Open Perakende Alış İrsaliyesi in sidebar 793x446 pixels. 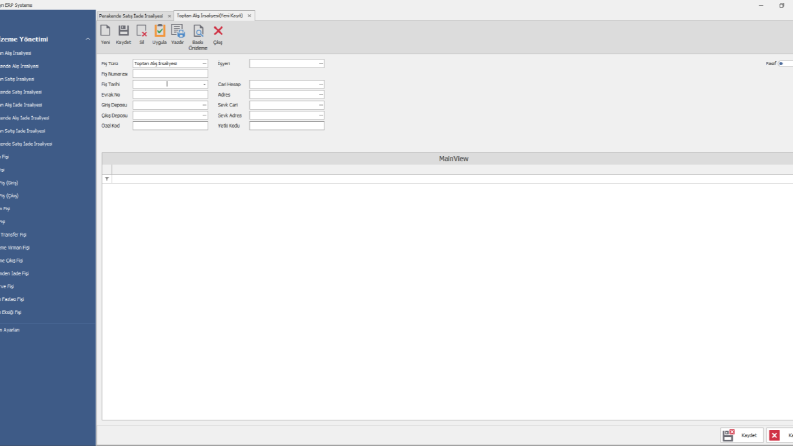pyautogui.click(x=19, y=66)
